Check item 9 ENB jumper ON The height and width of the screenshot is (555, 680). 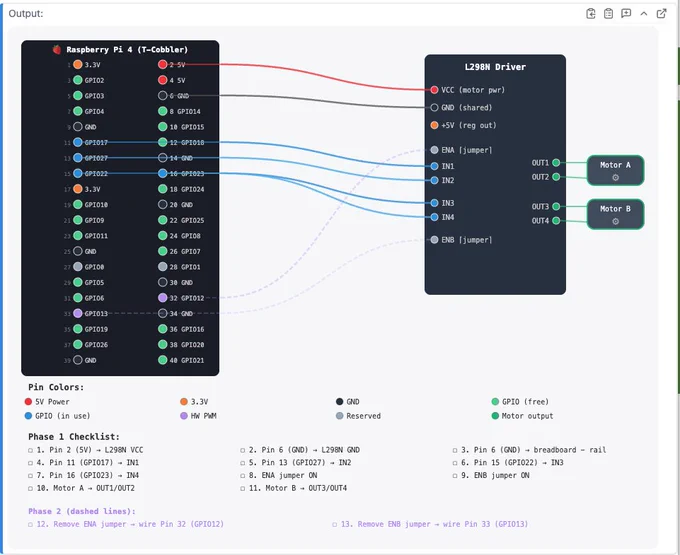(x=455, y=476)
